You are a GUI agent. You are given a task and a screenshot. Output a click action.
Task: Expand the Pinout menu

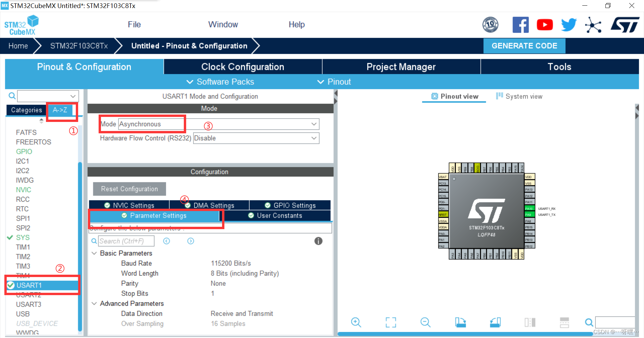[x=334, y=82]
